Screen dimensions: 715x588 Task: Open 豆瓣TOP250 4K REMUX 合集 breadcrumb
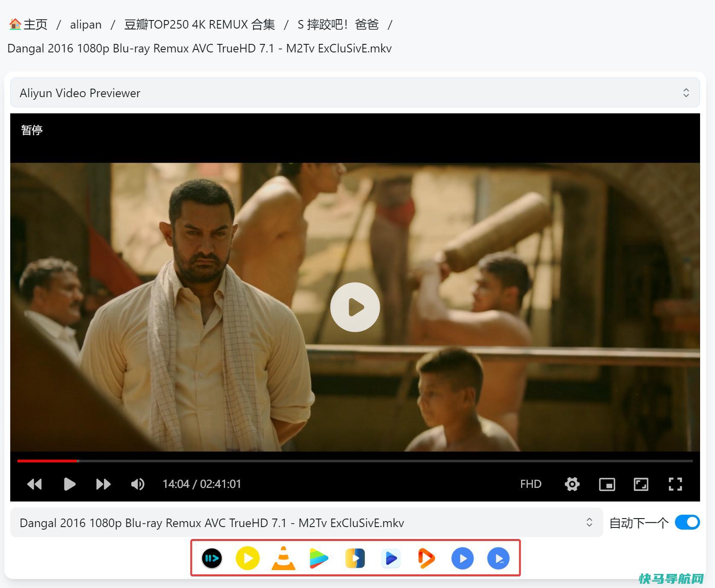200,24
